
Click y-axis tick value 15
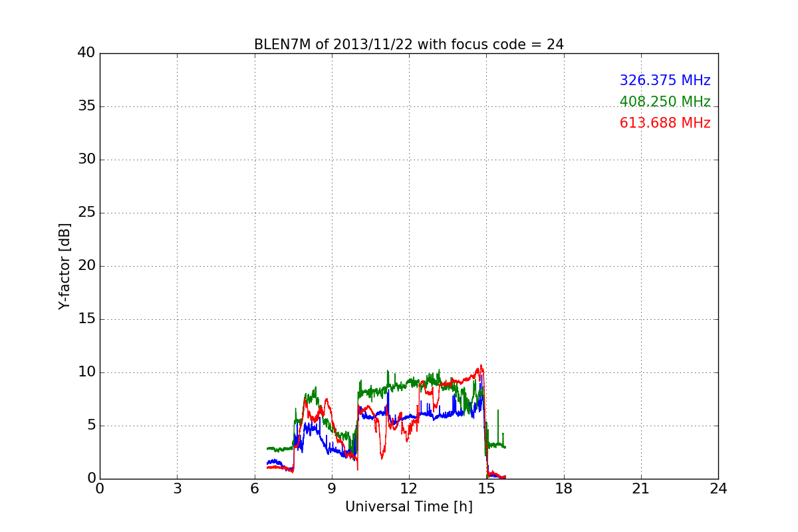[x=86, y=319]
